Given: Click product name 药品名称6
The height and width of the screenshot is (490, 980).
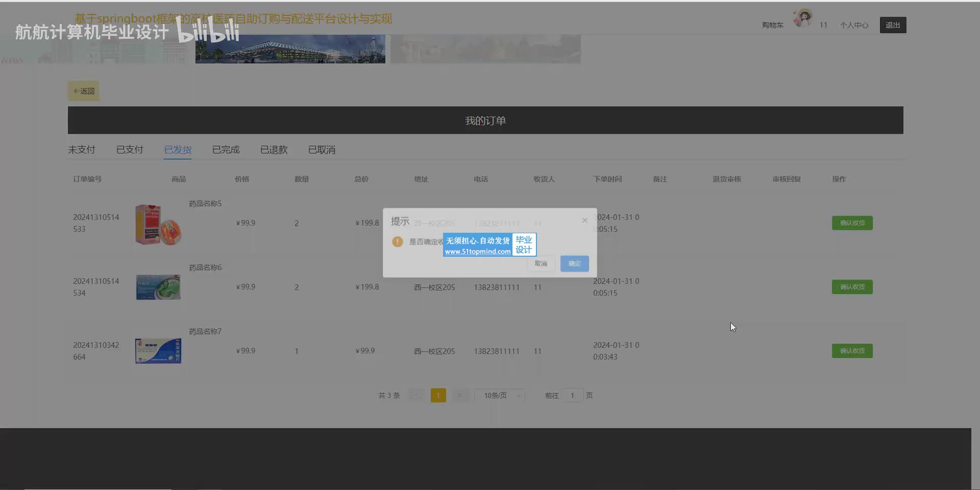Looking at the screenshot, I should pos(205,267).
